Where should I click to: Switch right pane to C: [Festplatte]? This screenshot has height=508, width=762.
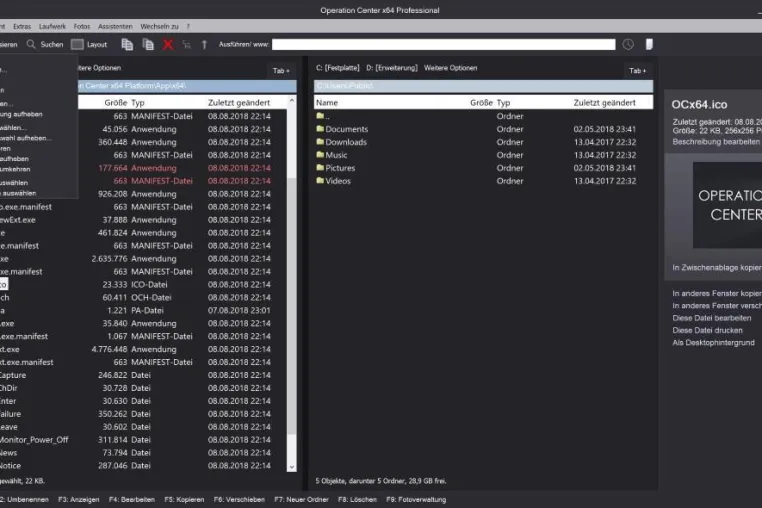coord(338,68)
